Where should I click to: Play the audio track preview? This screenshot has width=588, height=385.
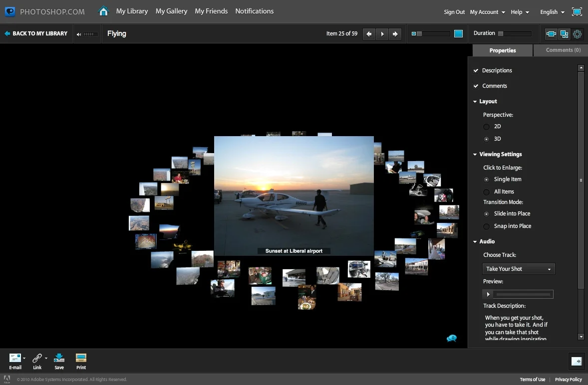click(488, 294)
